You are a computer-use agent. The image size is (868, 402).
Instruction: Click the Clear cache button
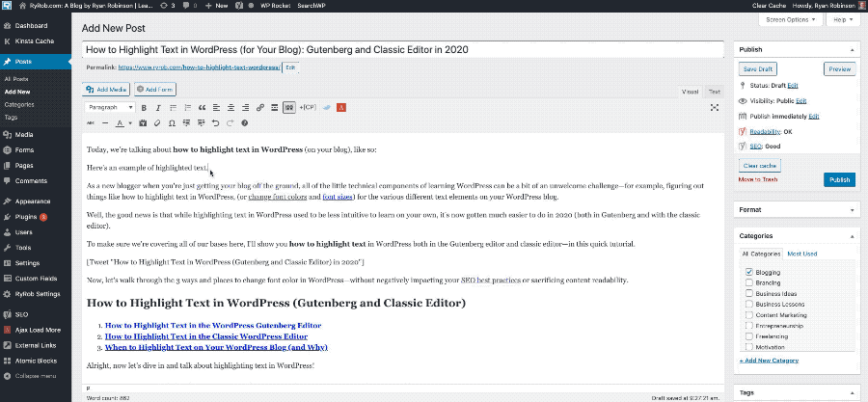click(760, 166)
